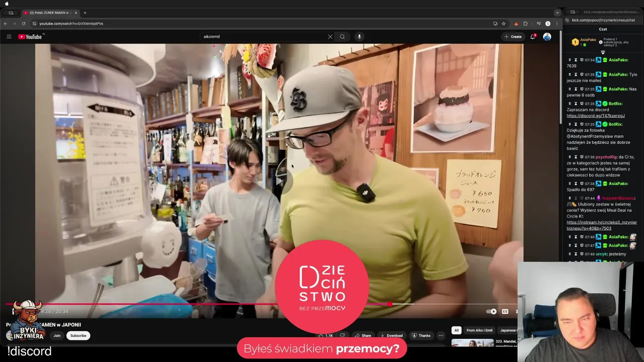Click BotRix username above Zapraszam na discord
This screenshot has width=644, height=362.
coord(615,104)
